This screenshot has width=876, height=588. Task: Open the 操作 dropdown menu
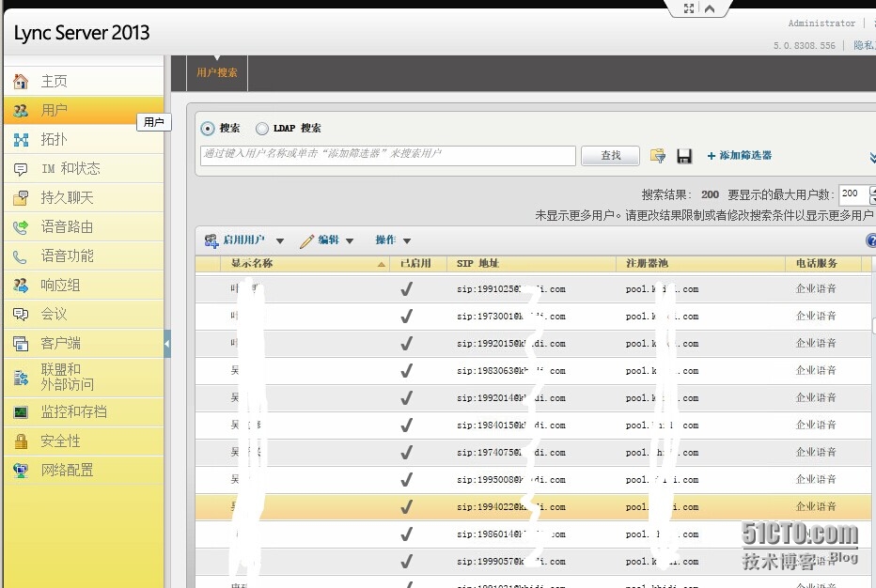pos(393,240)
